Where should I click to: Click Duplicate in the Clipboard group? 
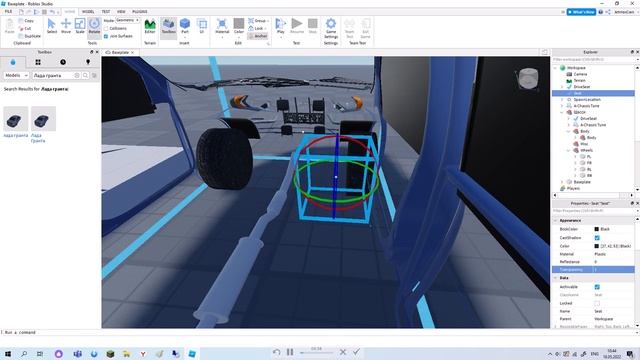30,36
